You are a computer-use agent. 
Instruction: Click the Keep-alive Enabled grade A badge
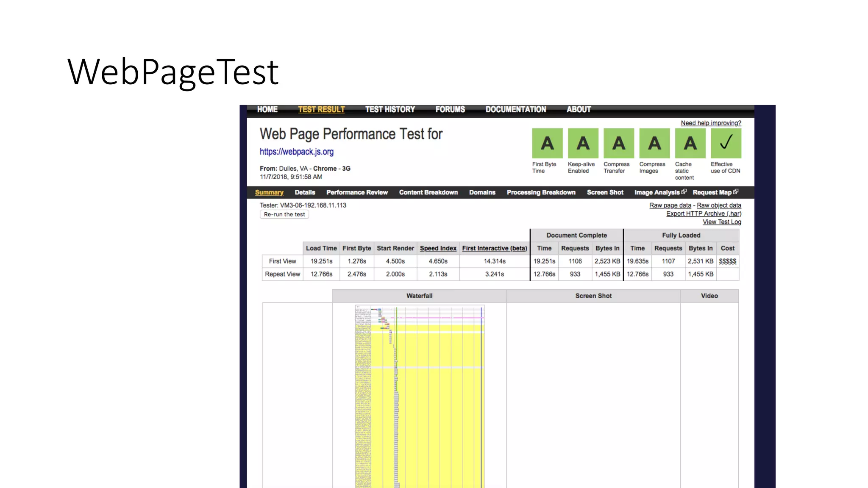click(583, 143)
